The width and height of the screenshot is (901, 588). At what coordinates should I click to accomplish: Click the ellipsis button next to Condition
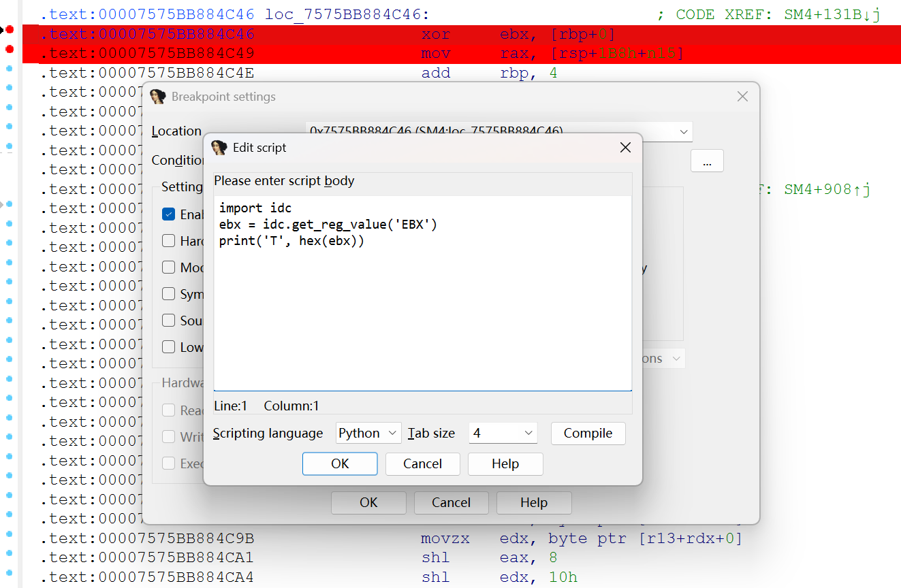tap(707, 161)
